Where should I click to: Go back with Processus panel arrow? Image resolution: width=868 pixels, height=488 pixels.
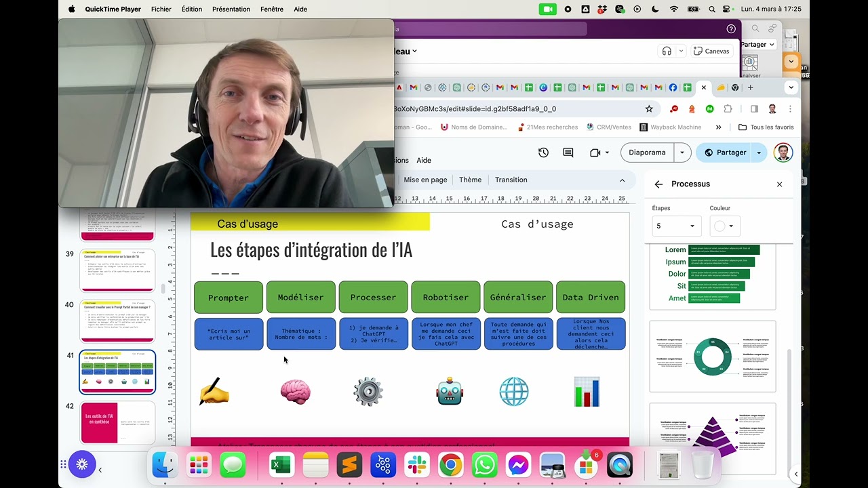658,184
